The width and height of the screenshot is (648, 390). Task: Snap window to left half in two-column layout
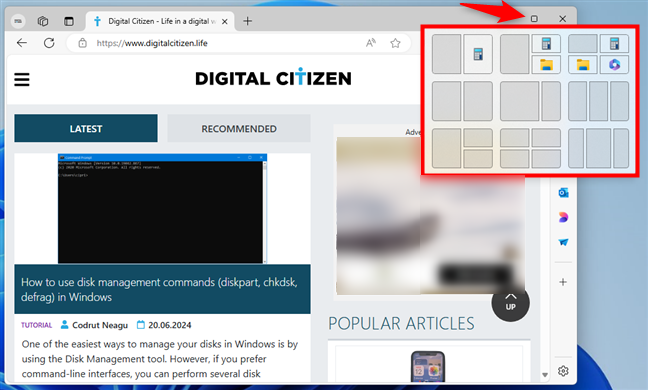point(446,101)
